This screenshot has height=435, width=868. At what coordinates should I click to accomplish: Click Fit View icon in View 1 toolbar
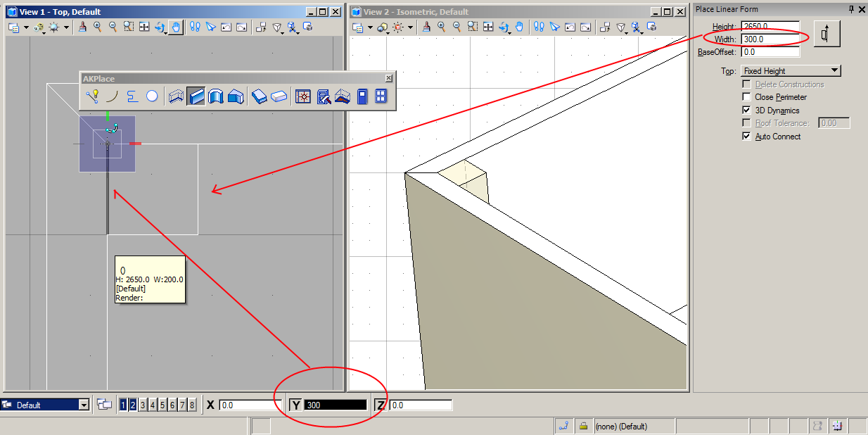tap(129, 27)
